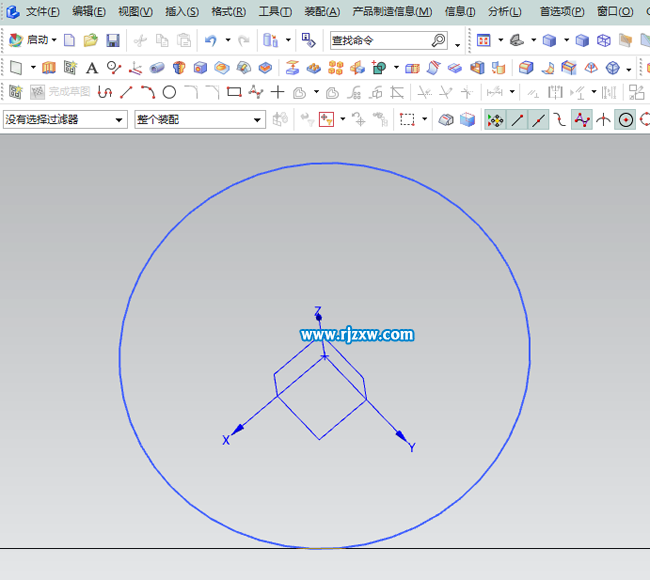Viewport: 650px width, 580px height.
Task: Click the Save (floppy disk) icon
Action: tap(113, 41)
